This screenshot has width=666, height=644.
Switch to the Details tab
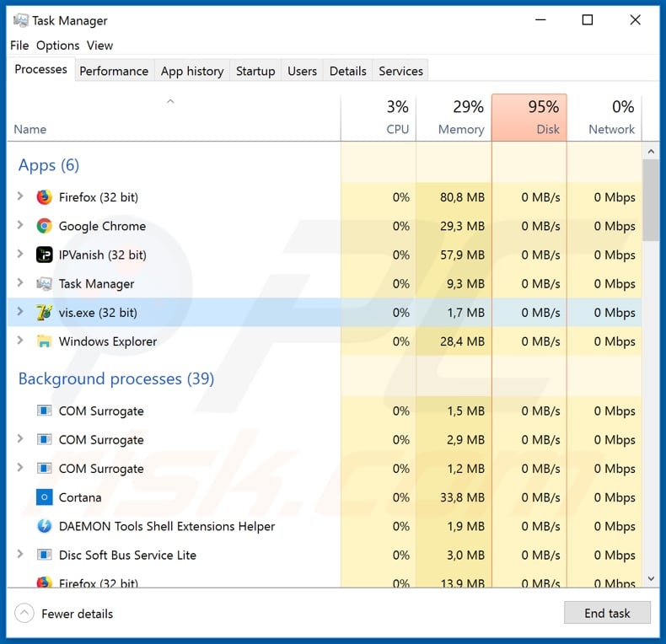pos(348,71)
